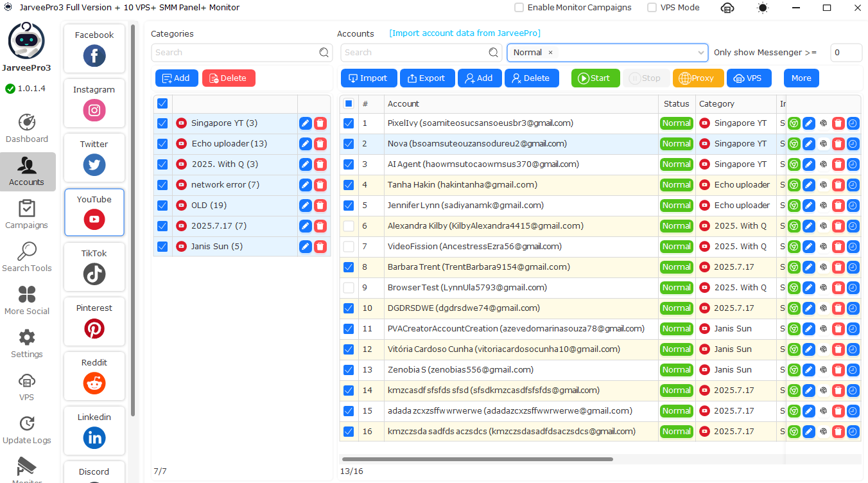
Task: Delete the Echo uploader category
Action: tap(320, 144)
